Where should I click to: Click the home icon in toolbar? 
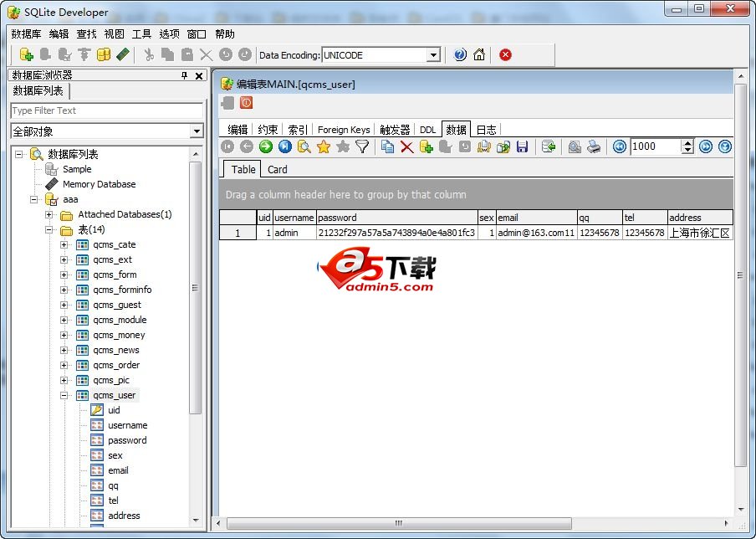click(478, 54)
